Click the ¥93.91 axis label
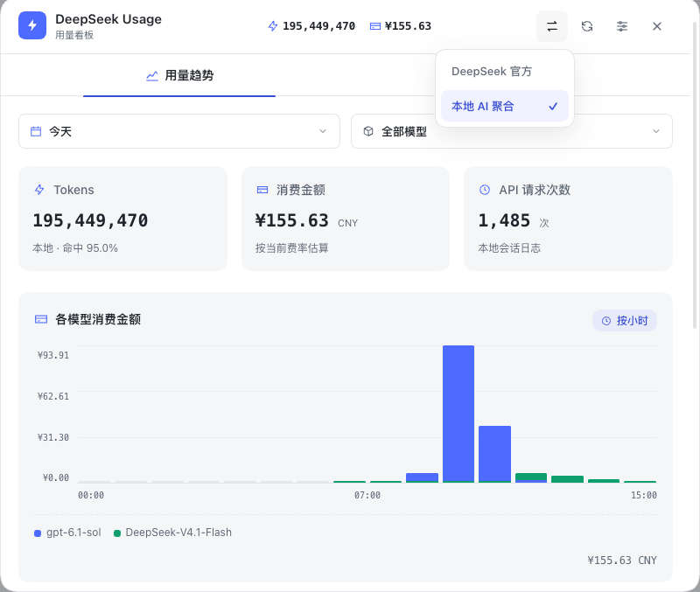This screenshot has height=592, width=700. pos(53,355)
